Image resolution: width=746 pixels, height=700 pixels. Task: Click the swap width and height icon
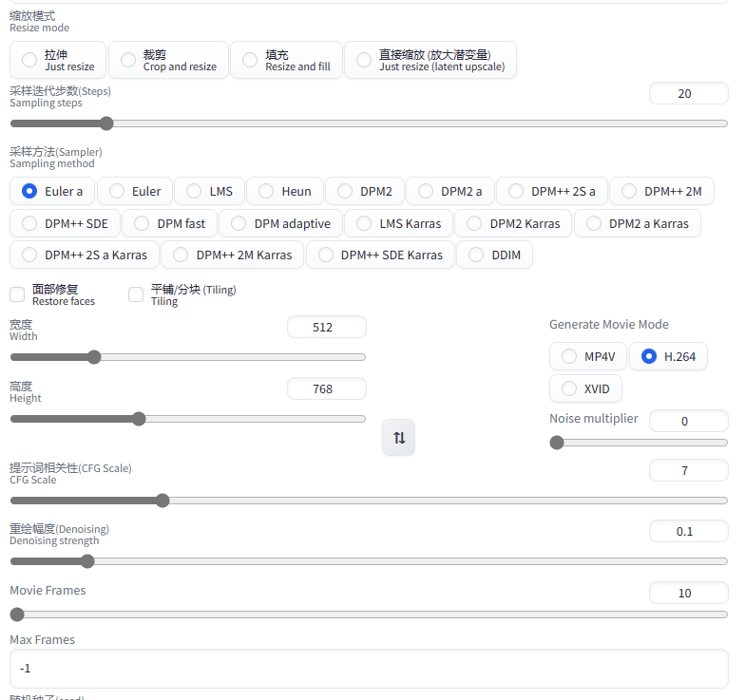[x=399, y=438]
